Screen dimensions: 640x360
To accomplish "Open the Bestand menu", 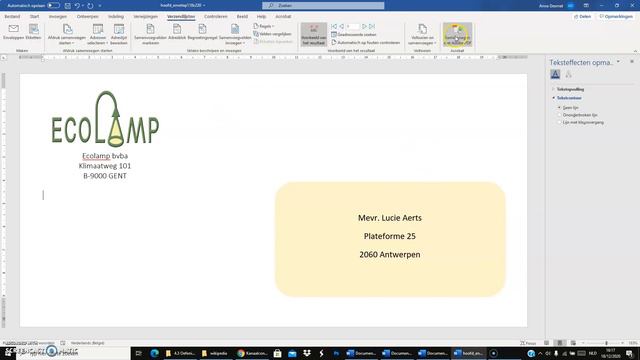I will [12, 17].
